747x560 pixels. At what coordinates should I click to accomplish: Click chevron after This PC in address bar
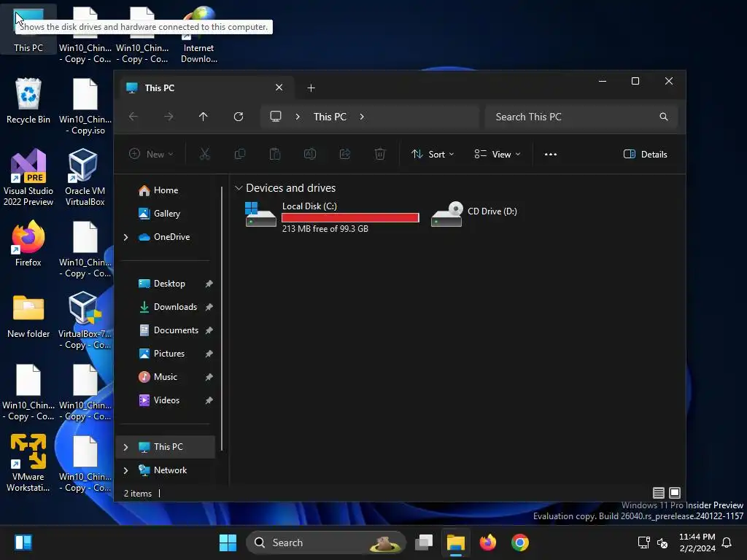(x=362, y=117)
